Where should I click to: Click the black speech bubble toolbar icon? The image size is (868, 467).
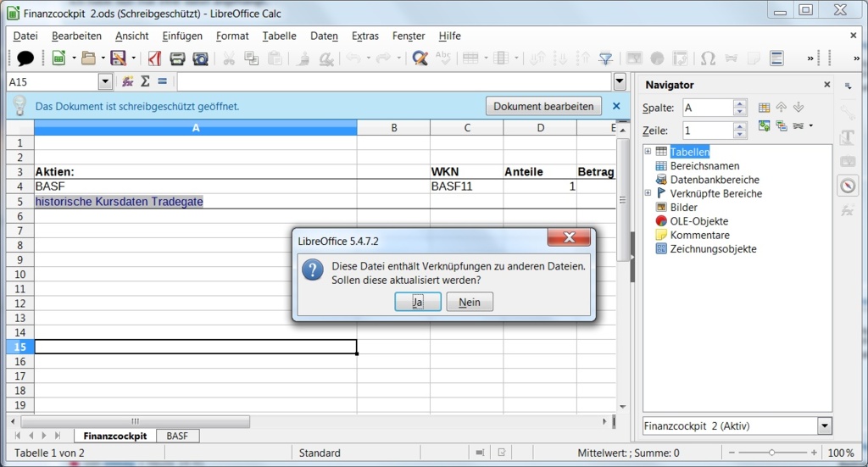click(25, 58)
